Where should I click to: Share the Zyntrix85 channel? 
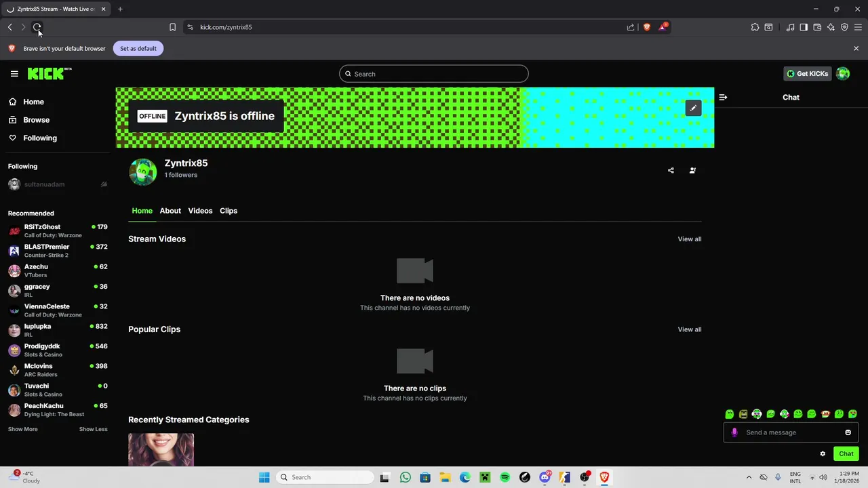(671, 171)
